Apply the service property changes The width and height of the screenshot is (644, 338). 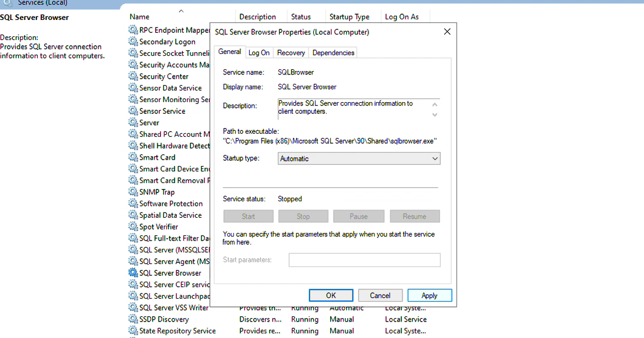click(430, 295)
